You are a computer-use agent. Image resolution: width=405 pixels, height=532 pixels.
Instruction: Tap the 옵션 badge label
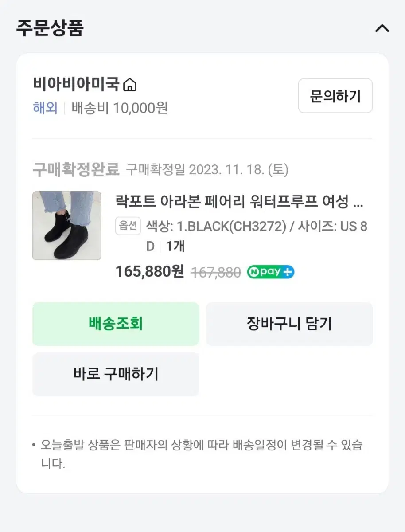click(129, 226)
